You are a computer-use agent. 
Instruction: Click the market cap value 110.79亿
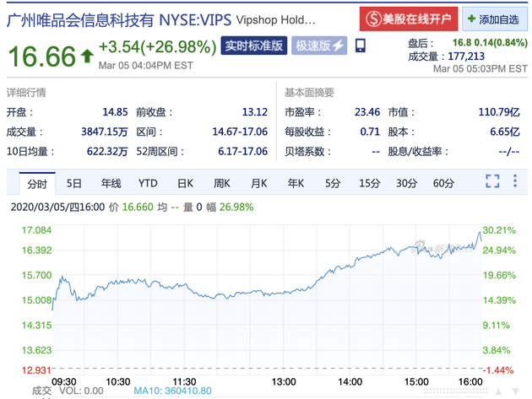click(x=499, y=112)
